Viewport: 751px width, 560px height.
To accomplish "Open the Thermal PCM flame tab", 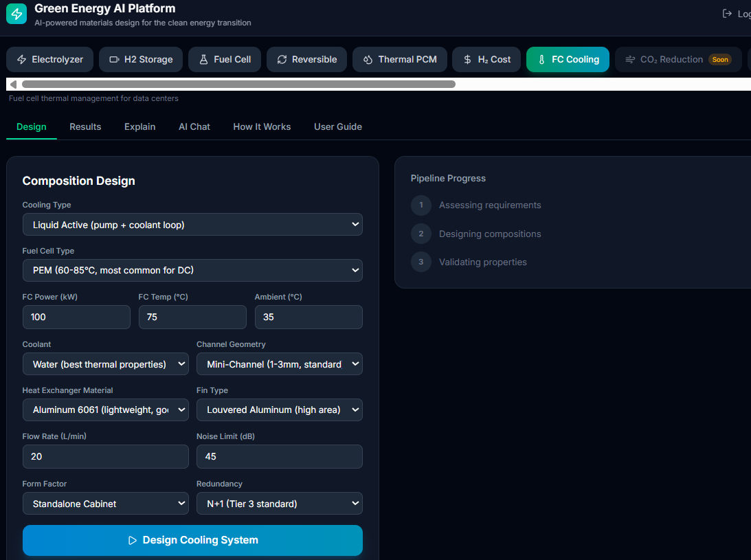I will pyautogui.click(x=400, y=59).
